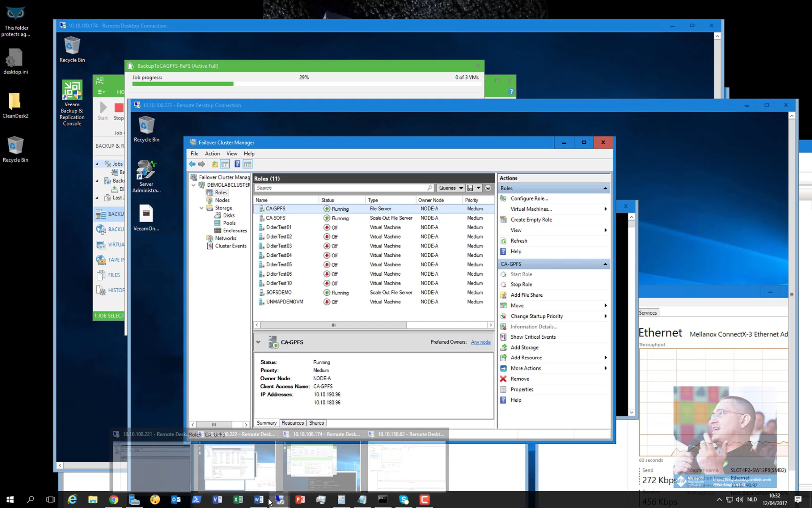Collapse the CA-GPFS details pane chevron

click(258, 342)
